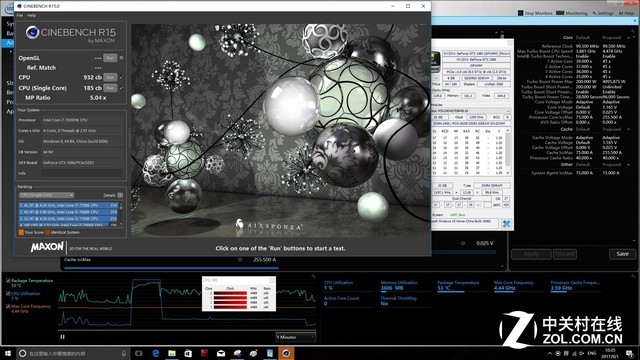Select ranking entry Intel Core i3-7350K
640x360 pixels.
[68, 219]
